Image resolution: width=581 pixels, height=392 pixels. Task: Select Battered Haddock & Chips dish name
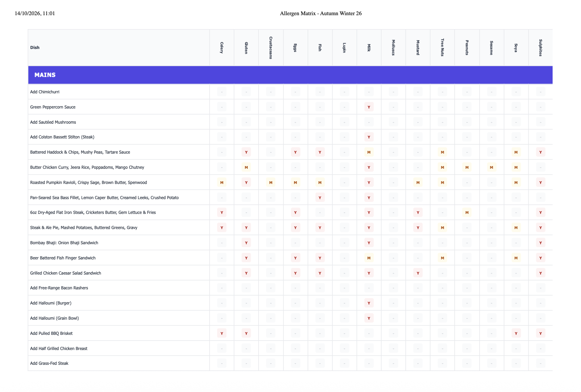80,152
